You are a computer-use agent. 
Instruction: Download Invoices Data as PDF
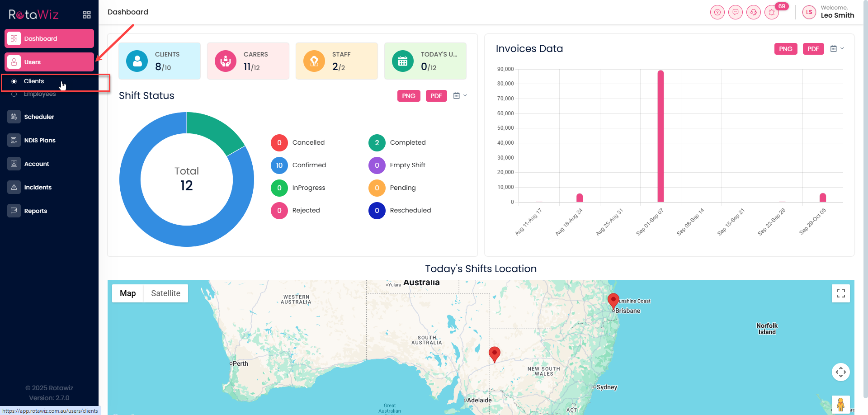(x=813, y=49)
